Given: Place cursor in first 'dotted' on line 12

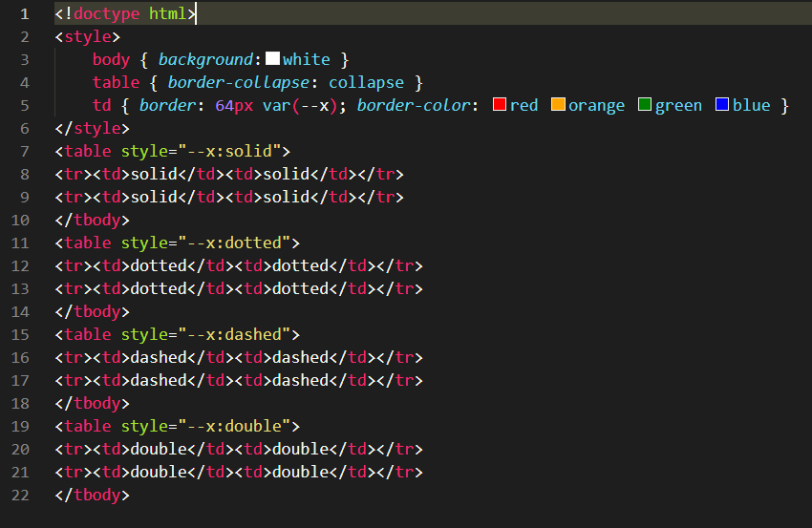Looking at the screenshot, I should (x=159, y=265).
